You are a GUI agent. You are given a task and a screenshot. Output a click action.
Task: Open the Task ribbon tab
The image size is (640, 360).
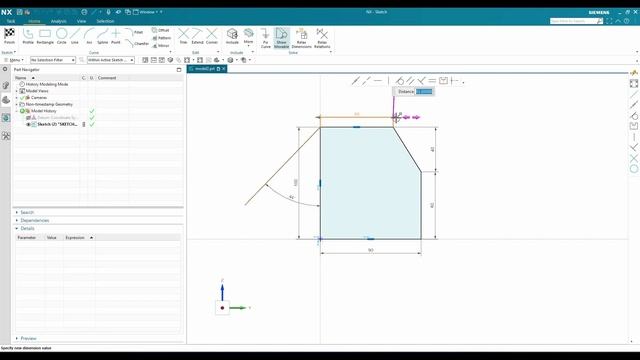pos(11,21)
